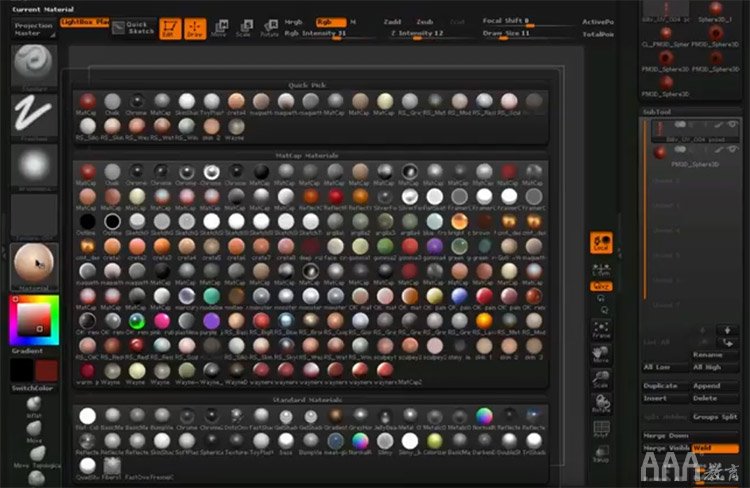Click the Move view navigation icon
750x488 pixels.
point(601,354)
